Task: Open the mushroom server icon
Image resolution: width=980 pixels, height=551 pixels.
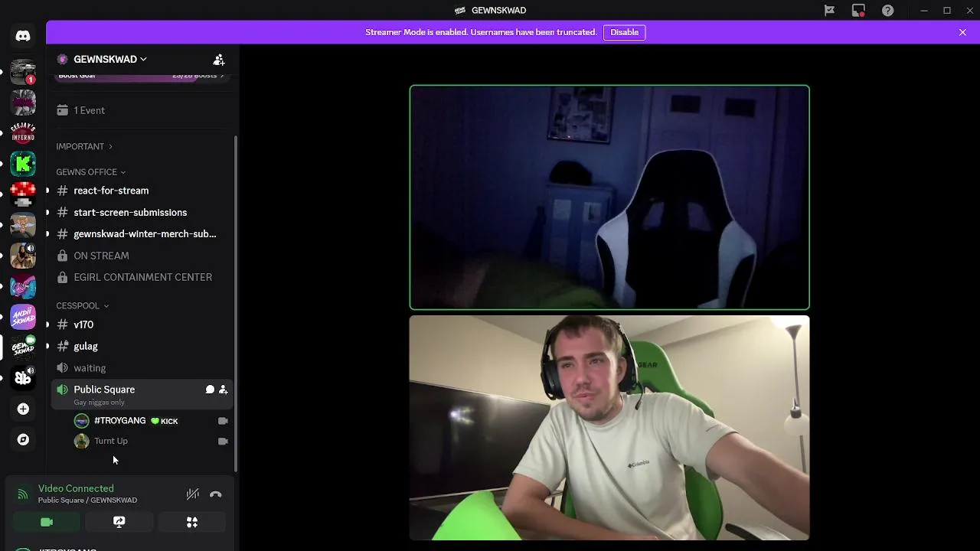Action: [23, 194]
